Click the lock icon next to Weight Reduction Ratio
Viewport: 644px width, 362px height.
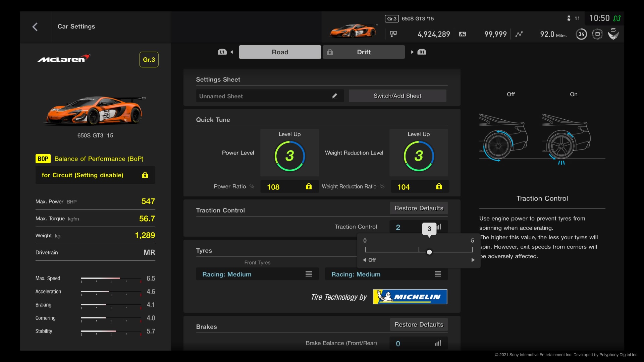point(438,186)
